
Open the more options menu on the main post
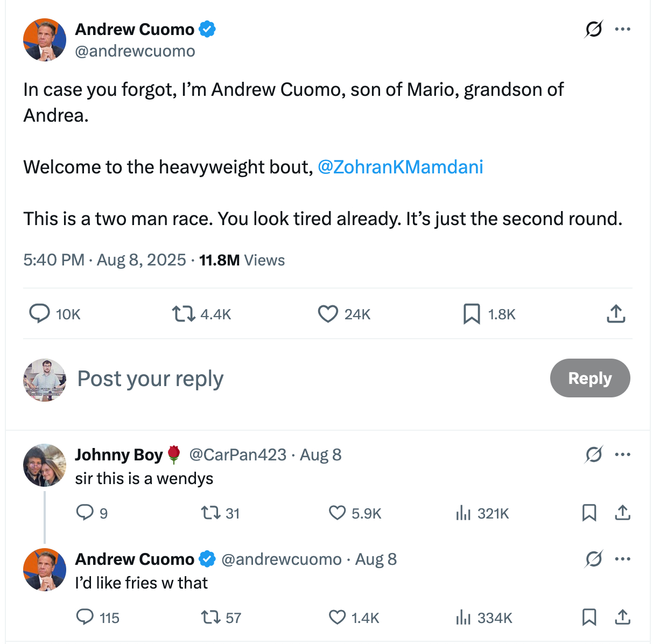pyautogui.click(x=622, y=29)
